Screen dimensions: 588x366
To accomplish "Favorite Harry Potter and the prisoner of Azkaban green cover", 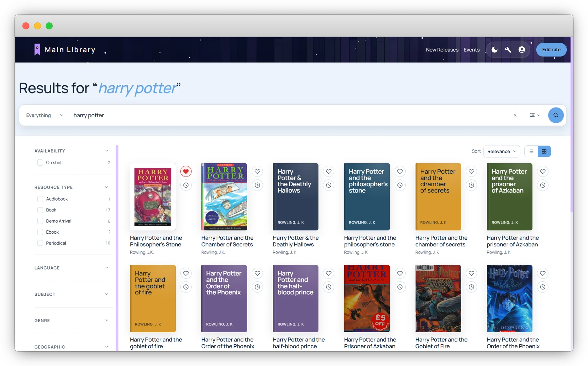I will 543,172.
